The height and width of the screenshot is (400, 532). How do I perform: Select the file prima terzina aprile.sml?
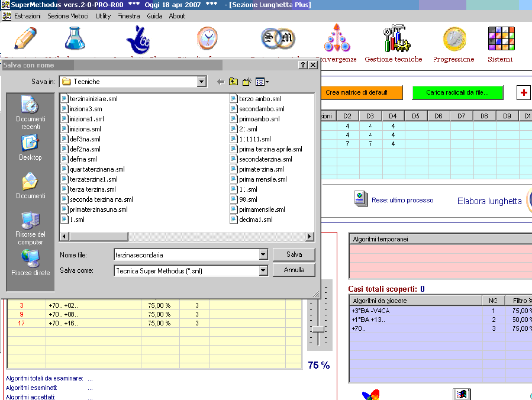[x=266, y=149]
